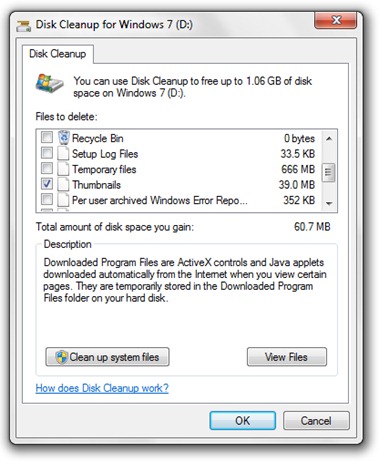The image size is (379, 462).
Task: Open the How does Disk Cleanup work link
Action: tap(102, 388)
